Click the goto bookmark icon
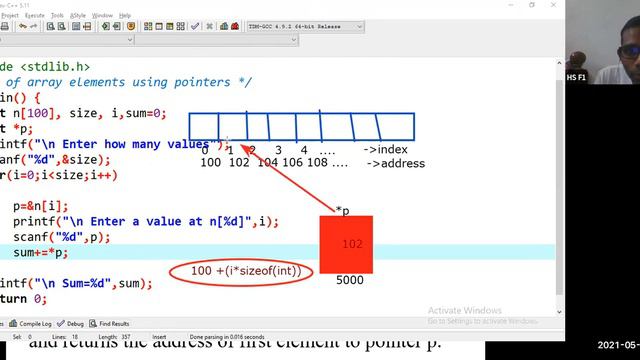This screenshot has height=360, width=640. 117,27
